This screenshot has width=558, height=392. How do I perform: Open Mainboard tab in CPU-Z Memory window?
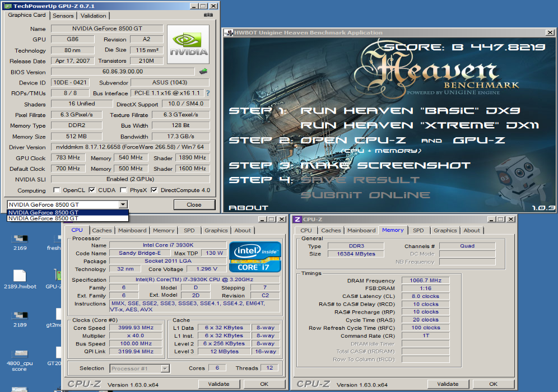pos(361,231)
